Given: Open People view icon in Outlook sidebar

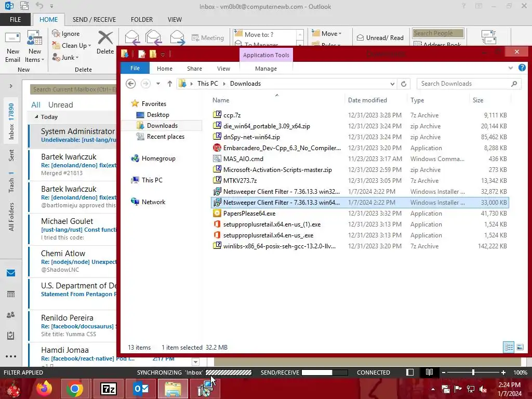Looking at the screenshot, I should [11, 315].
